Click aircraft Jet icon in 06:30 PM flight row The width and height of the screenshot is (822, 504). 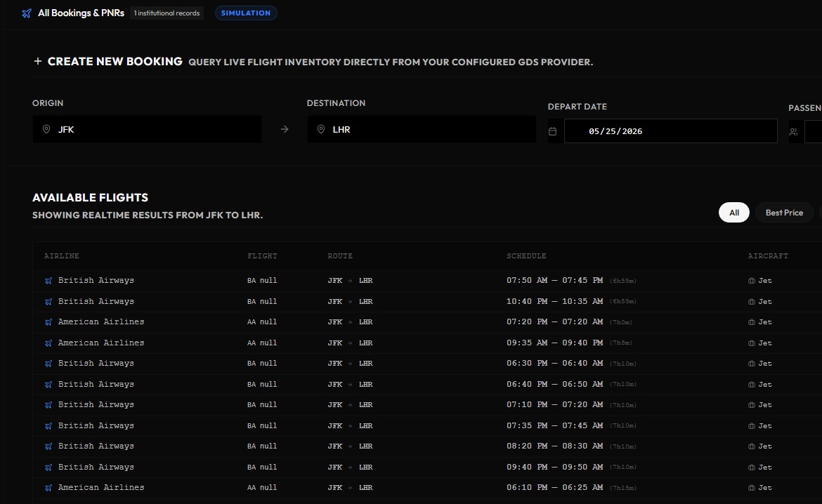[x=751, y=364]
